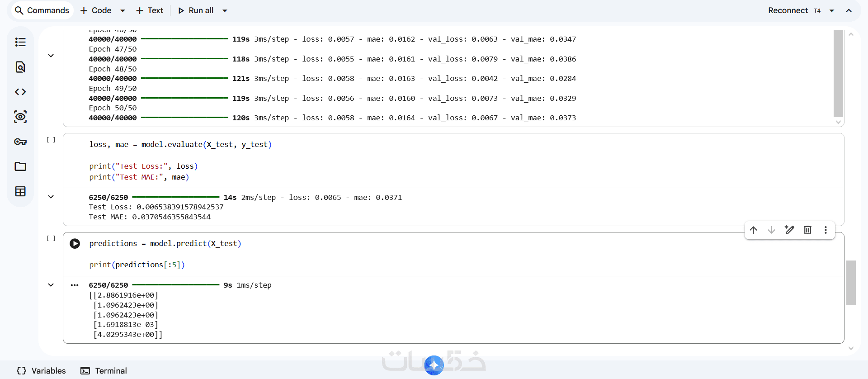
Task: Click the prediction value 2.8861916e+00
Action: 126,295
